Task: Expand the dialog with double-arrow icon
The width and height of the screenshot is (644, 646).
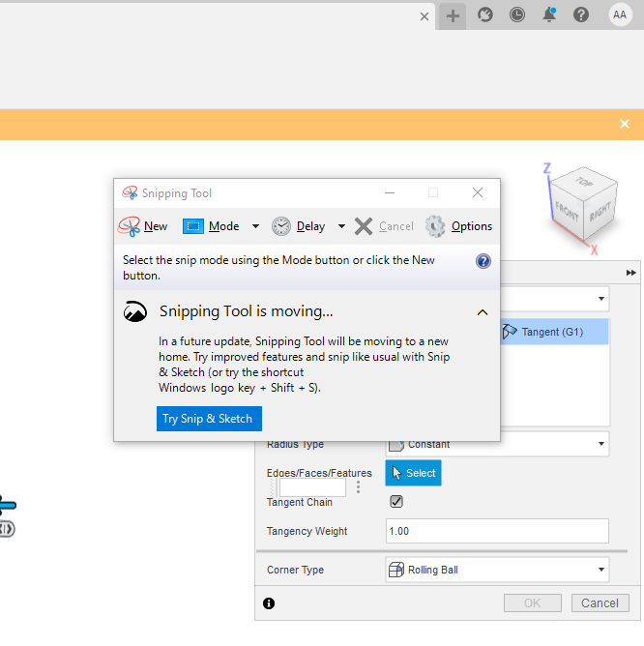Action: (x=630, y=273)
